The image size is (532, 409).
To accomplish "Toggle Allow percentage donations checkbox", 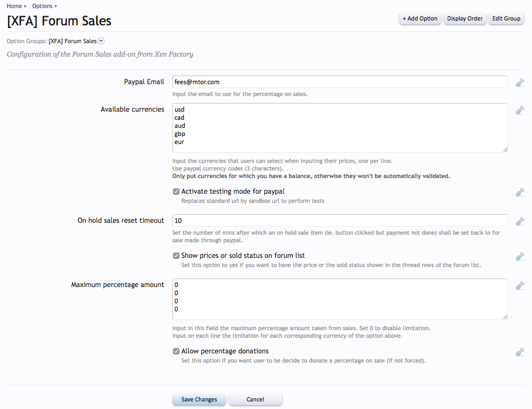I will coord(176,351).
